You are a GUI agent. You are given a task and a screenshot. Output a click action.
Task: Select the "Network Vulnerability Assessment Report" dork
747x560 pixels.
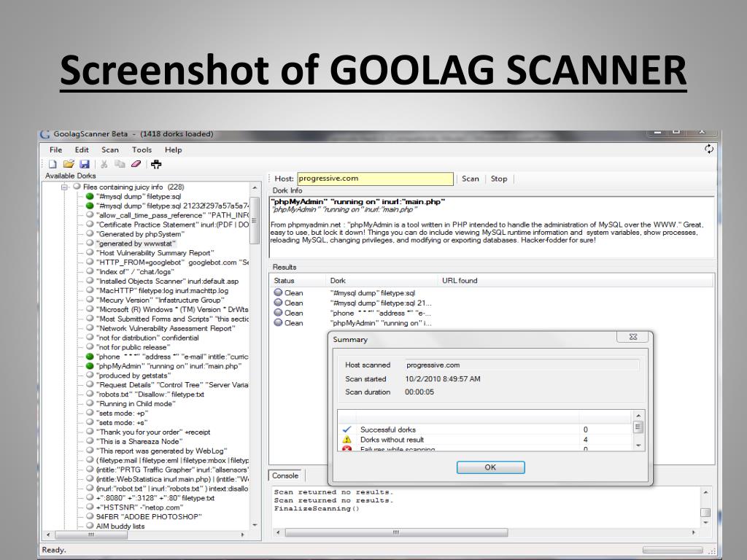166,328
